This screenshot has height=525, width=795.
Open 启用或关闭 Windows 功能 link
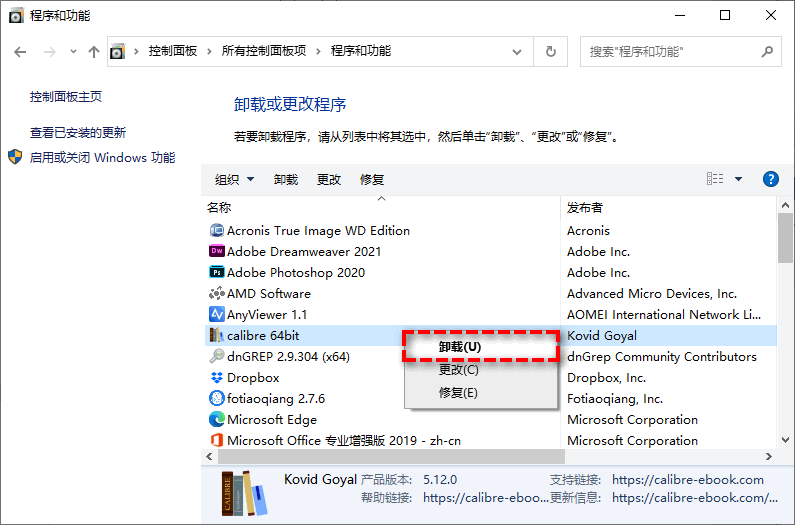102,158
